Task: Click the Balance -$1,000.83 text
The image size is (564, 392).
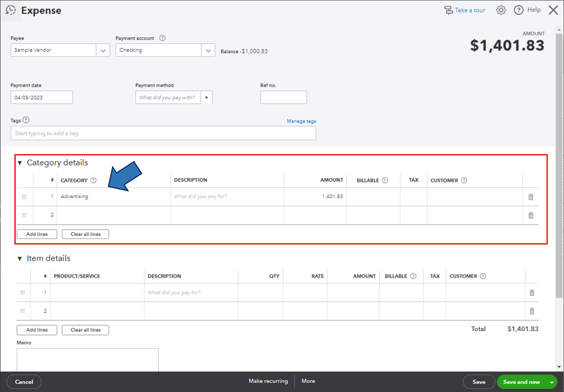Action: tap(244, 51)
